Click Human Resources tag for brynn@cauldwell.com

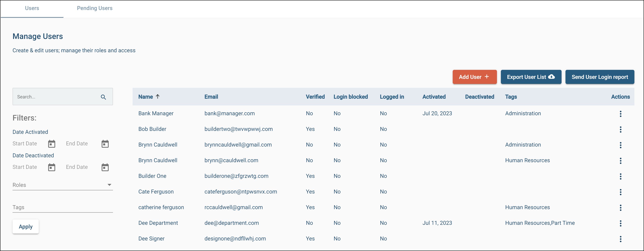[x=527, y=160]
